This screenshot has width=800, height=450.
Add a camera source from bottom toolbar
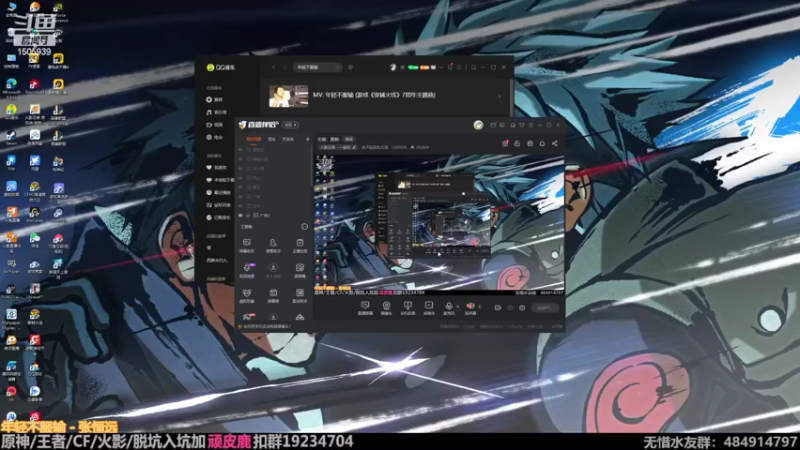(386, 308)
